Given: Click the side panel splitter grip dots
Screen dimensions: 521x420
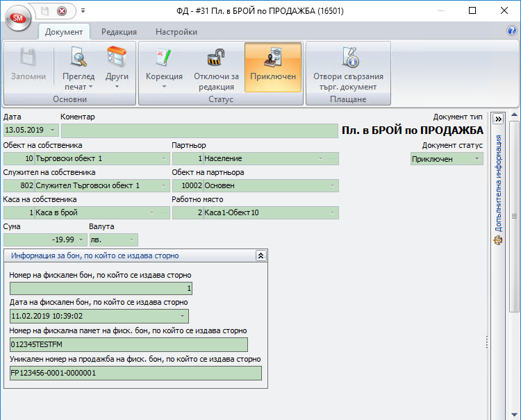Looking at the screenshot, I should [x=487, y=342].
